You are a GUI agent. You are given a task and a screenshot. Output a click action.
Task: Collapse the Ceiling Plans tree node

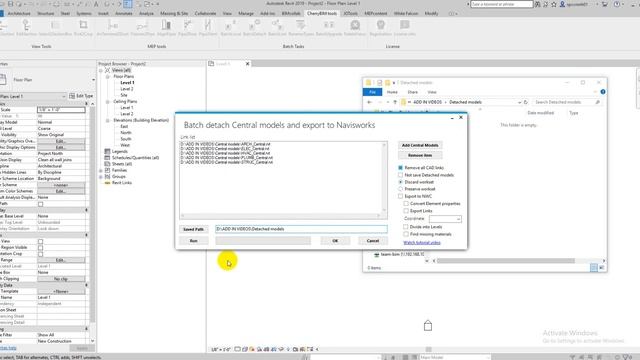(x=108, y=102)
